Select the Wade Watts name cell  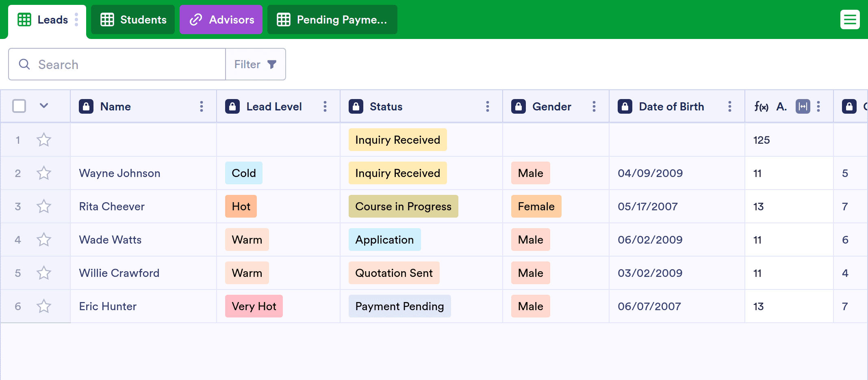143,240
